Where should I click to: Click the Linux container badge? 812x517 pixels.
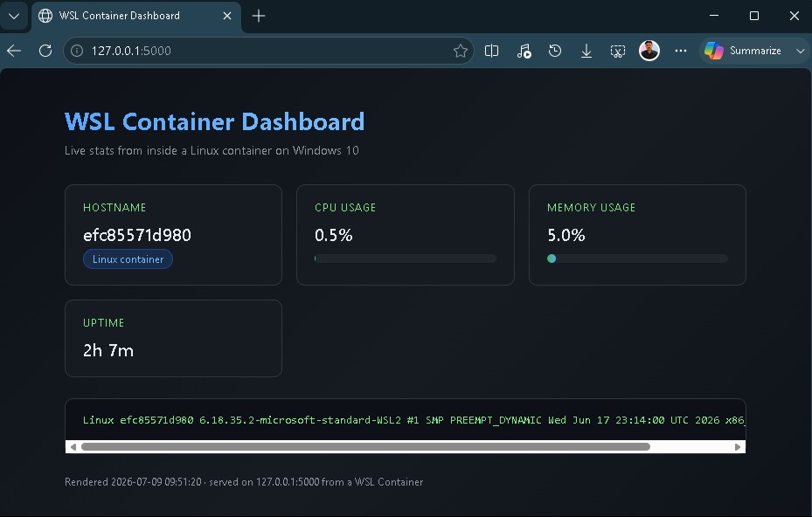pyautogui.click(x=128, y=259)
